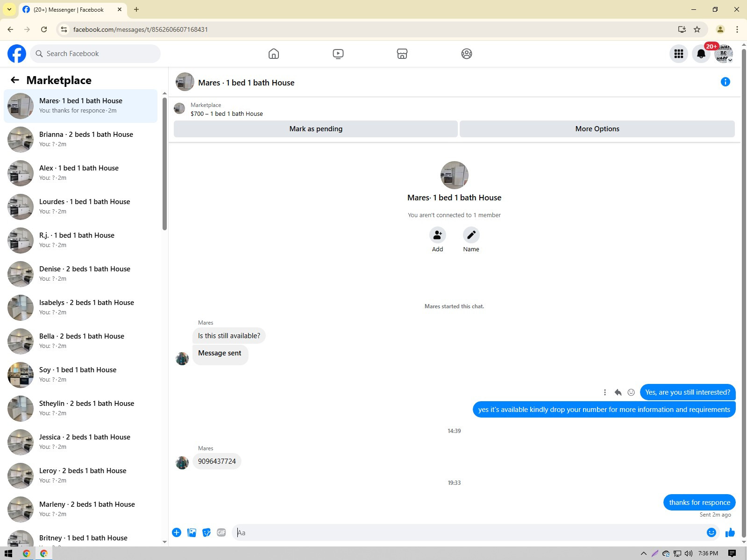Open chat with Leroy, 2 beds 1 bath
Image resolution: width=747 pixels, height=560 pixels.
pos(81,476)
